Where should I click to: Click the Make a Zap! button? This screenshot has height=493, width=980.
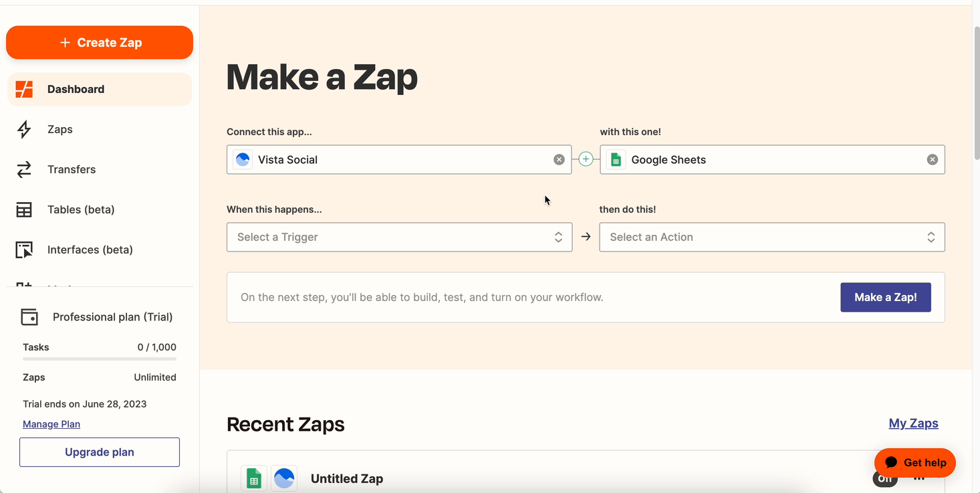coord(886,297)
